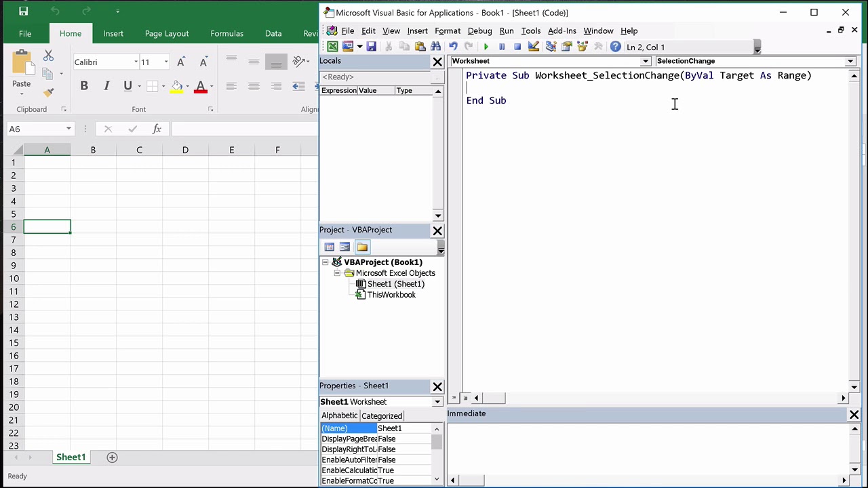868x488 pixels.
Task: Open the Fill Color dropdown arrow
Action: 189,86
